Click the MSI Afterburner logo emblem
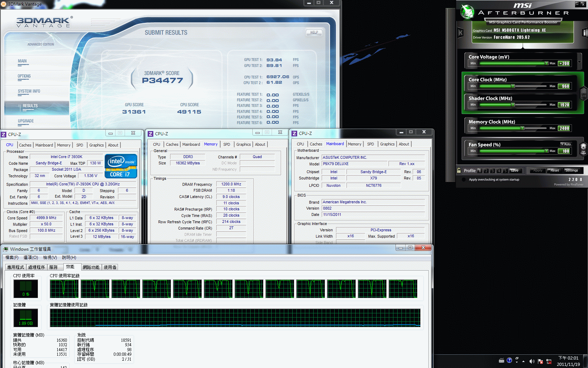This screenshot has height=368, width=588. [x=467, y=12]
